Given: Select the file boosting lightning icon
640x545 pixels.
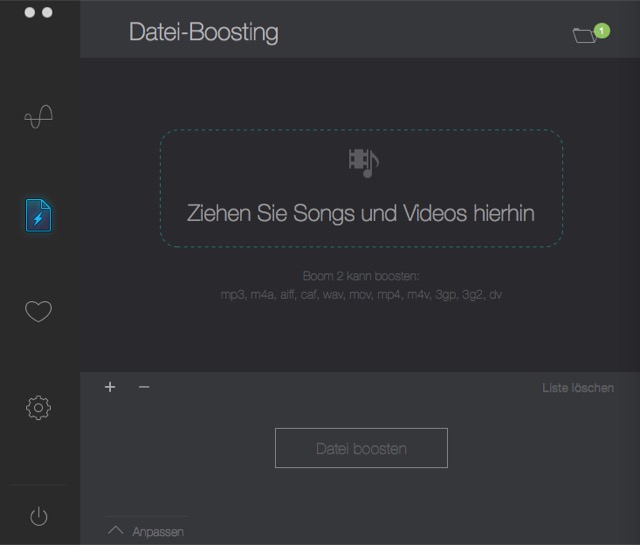Looking at the screenshot, I should tap(38, 215).
